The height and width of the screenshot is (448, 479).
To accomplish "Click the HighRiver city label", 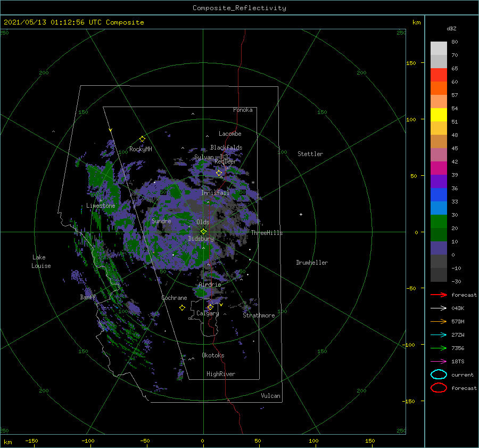I will click(221, 374).
